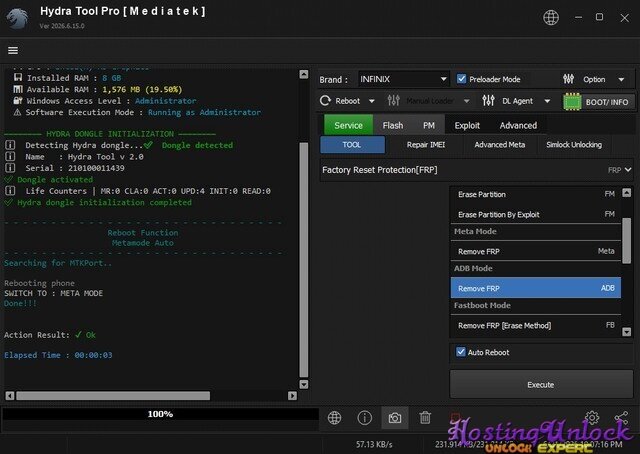The width and height of the screenshot is (640, 454).
Task: Click the globe language icon in title bar
Action: click(551, 18)
